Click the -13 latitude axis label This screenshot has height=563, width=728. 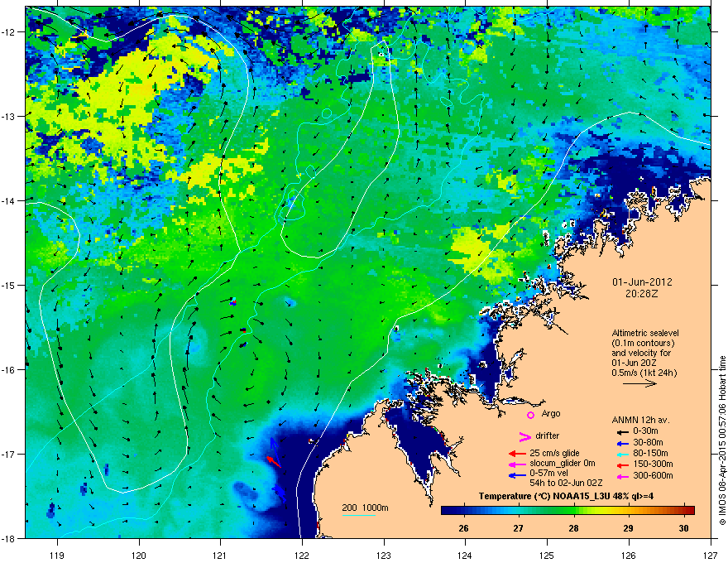(9, 117)
